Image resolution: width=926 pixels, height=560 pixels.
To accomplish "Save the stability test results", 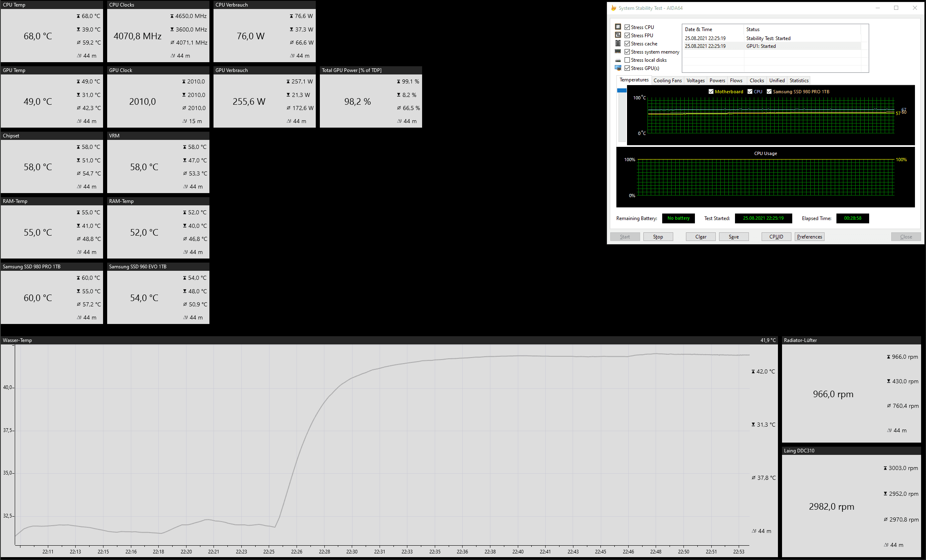I will pos(734,237).
